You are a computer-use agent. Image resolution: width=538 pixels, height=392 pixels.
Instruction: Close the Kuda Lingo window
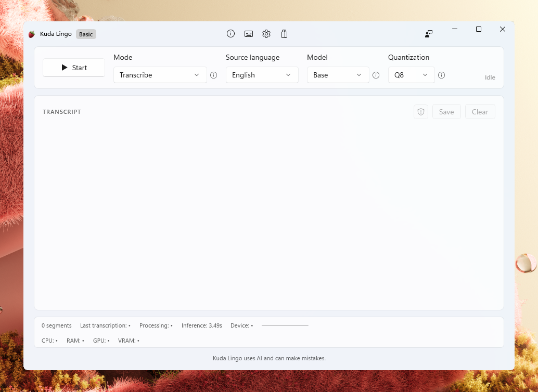(x=502, y=29)
